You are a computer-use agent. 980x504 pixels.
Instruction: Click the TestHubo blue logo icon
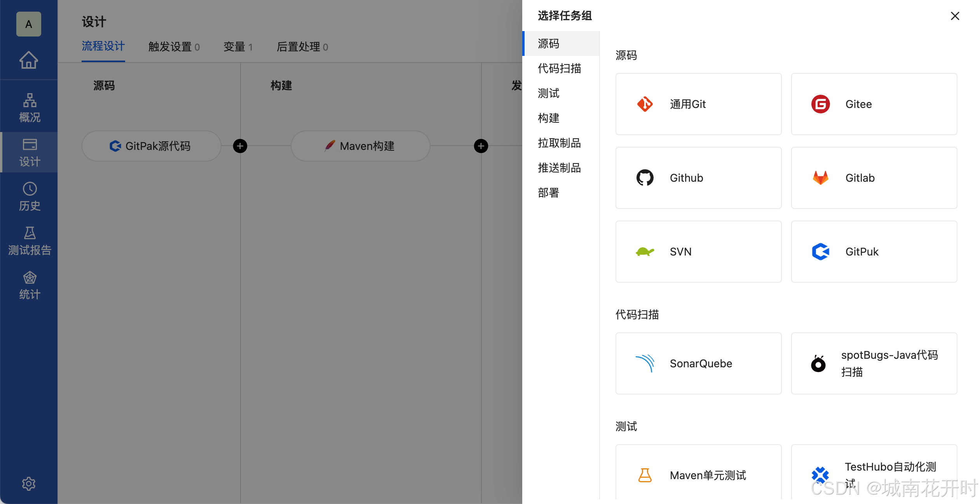(820, 475)
